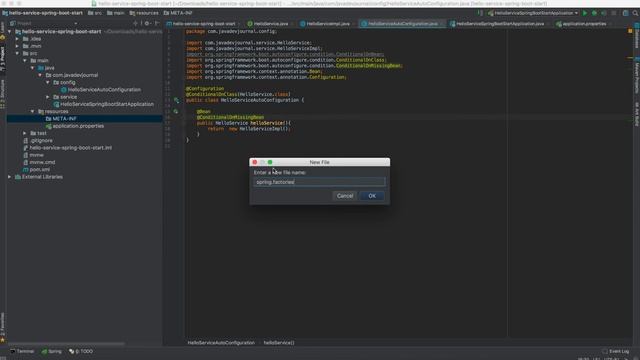Hide the Project panel icon

tap(157, 24)
